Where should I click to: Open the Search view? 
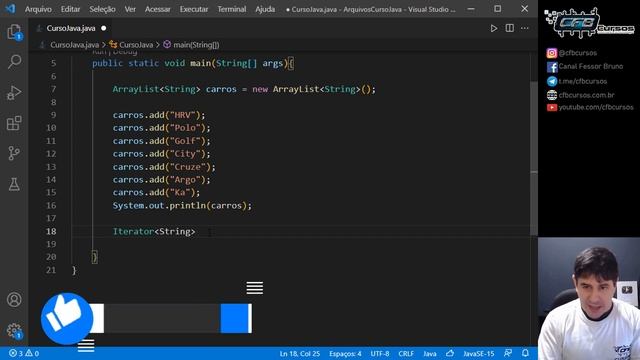click(x=14, y=62)
